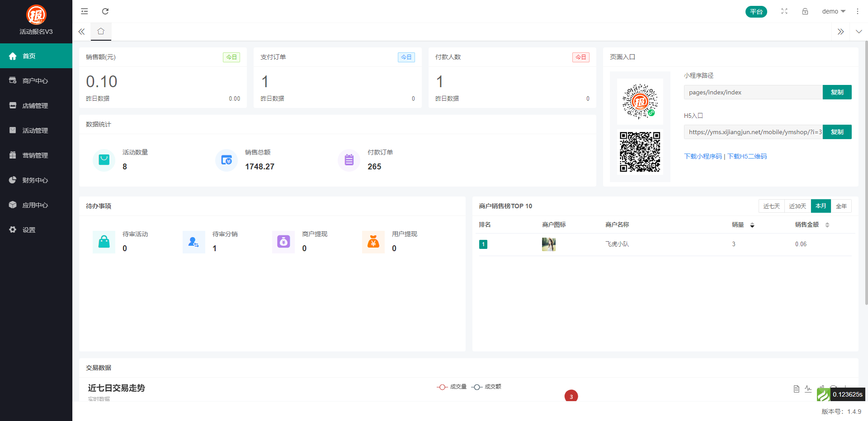Open the demo account dropdown
Screen dimensions: 868x421
[833, 11]
